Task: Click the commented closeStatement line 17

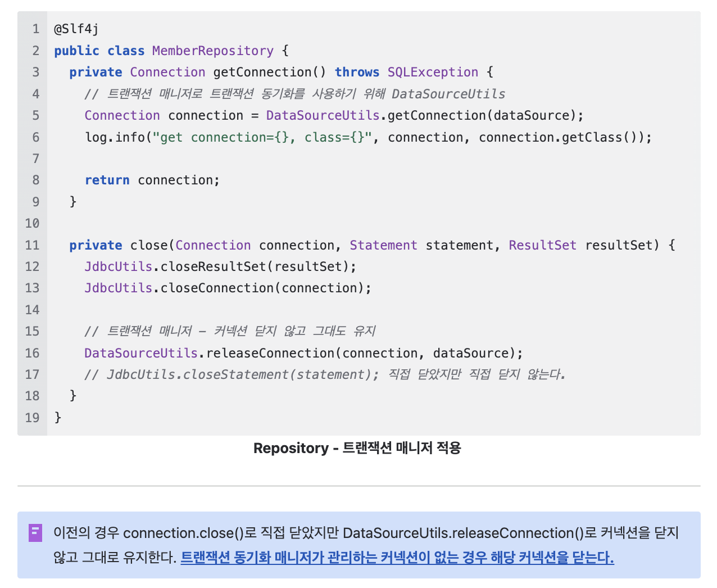Action: click(325, 374)
